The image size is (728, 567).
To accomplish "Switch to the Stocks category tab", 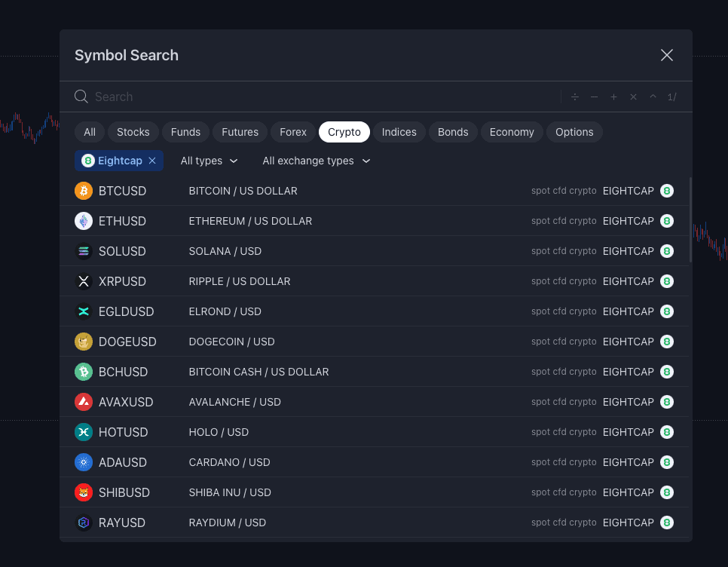I will coord(133,132).
